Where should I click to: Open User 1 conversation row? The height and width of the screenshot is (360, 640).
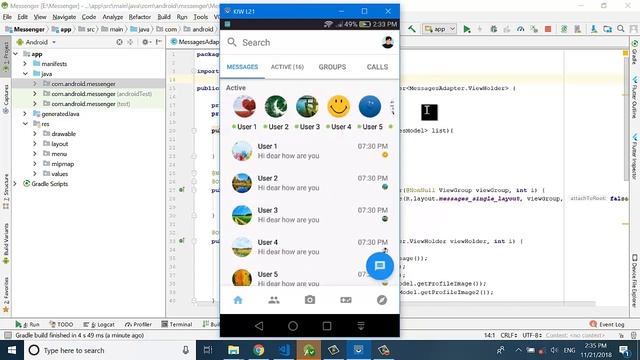309,151
